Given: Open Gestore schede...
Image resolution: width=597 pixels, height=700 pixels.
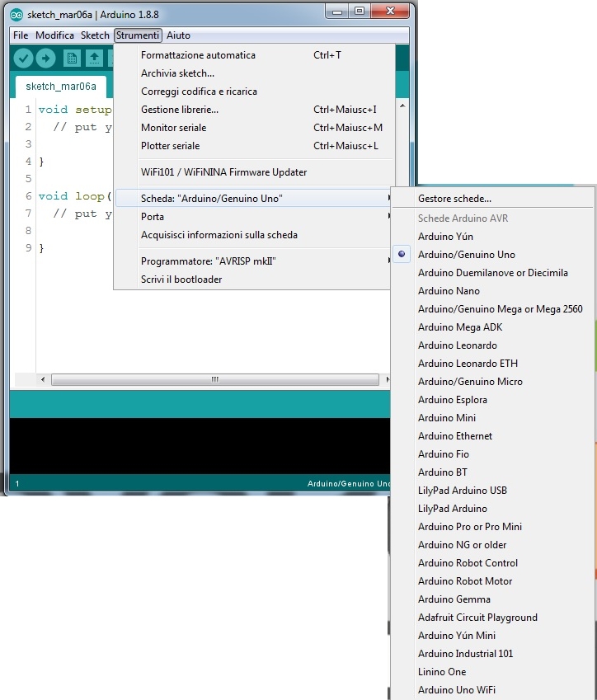Looking at the screenshot, I should 493,199.
